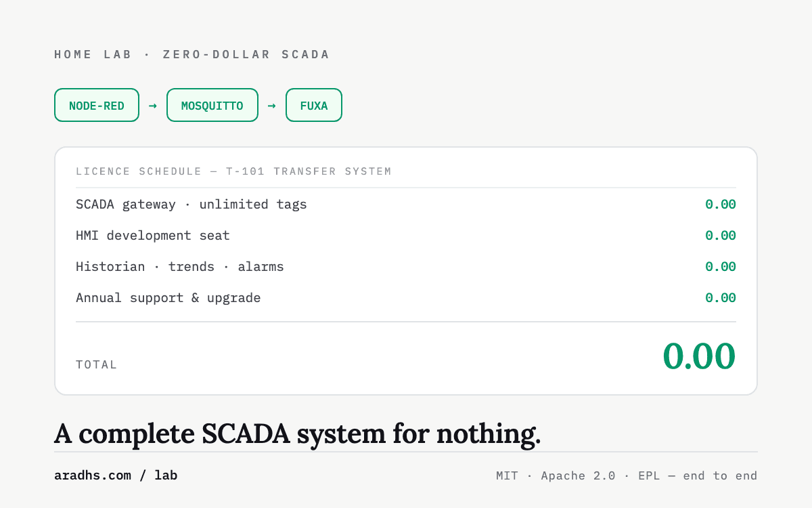Screen dimensions: 812x508
Task: Click the 0.00 price for Annual support
Action: (x=721, y=297)
